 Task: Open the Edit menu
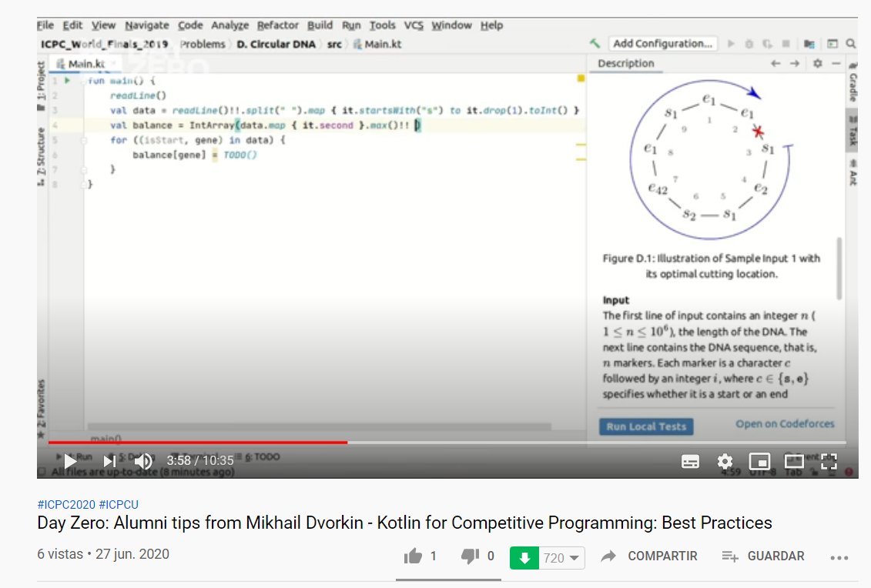(72, 25)
